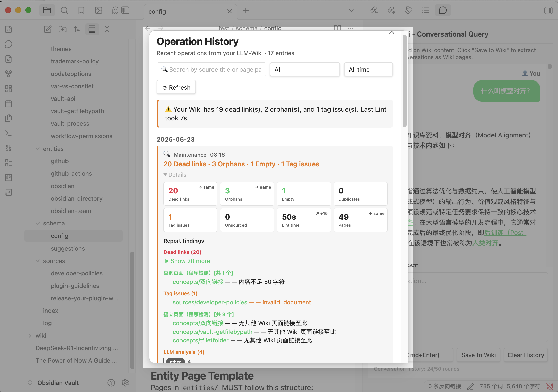
Task: Collapse the schema folder
Action: [38, 223]
